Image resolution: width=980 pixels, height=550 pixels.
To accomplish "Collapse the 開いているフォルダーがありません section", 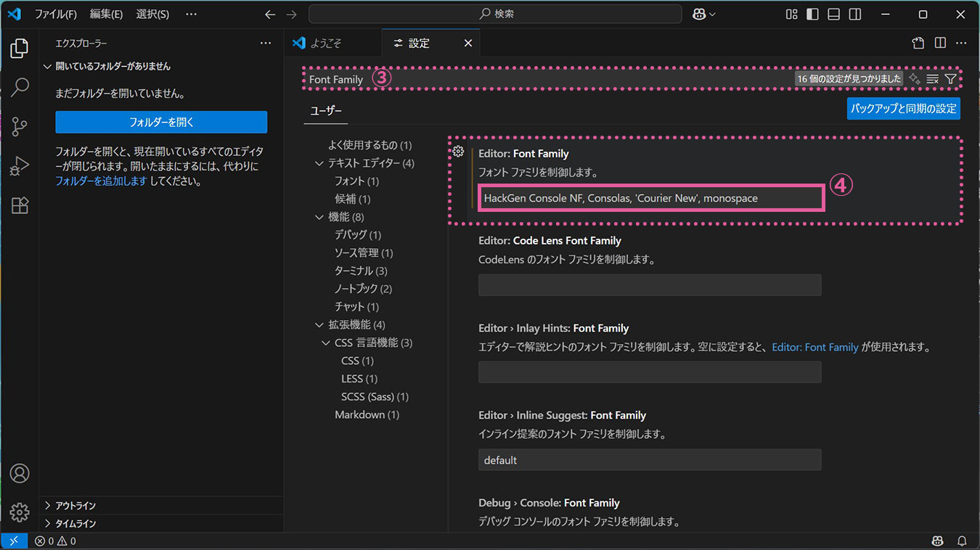I will [160, 66].
